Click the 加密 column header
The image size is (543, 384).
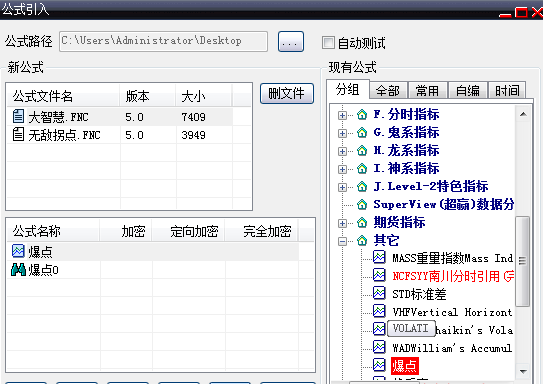tap(126, 231)
